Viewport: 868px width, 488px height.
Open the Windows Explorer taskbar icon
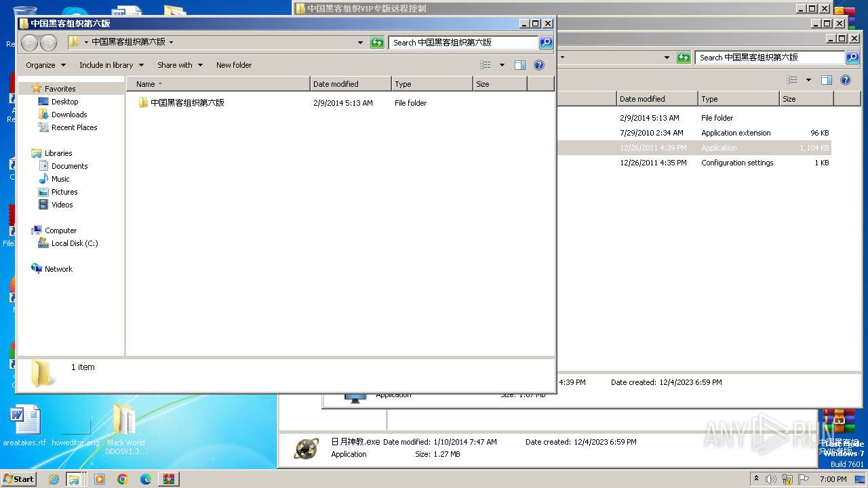[74, 479]
